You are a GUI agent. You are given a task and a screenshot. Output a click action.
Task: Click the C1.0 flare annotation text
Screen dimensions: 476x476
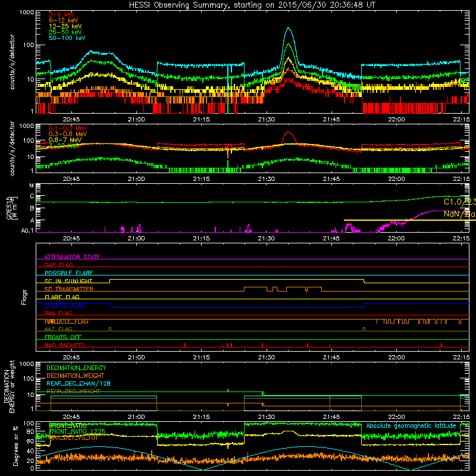[459, 202]
